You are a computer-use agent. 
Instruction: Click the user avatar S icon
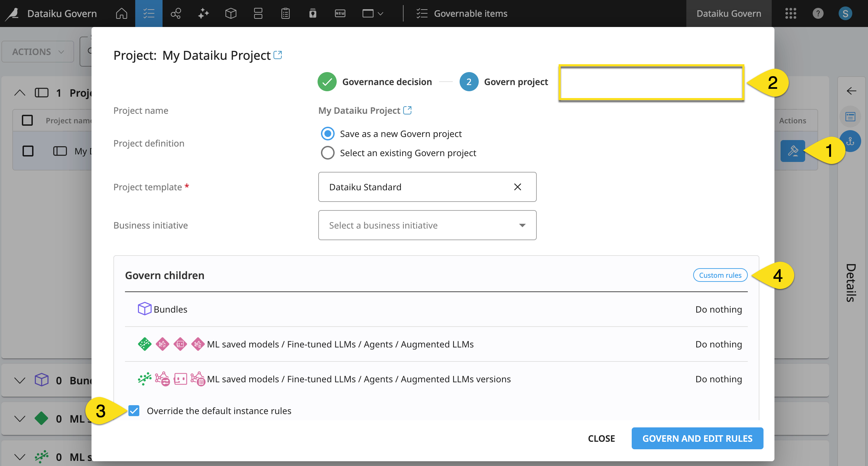(x=845, y=14)
